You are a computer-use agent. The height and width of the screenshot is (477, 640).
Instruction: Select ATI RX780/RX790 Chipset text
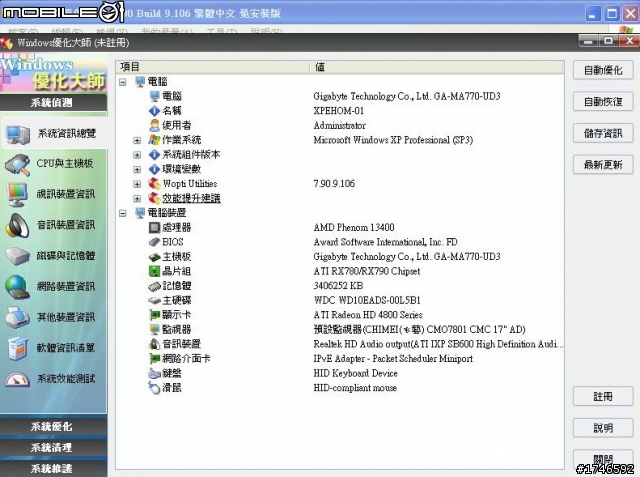367,271
